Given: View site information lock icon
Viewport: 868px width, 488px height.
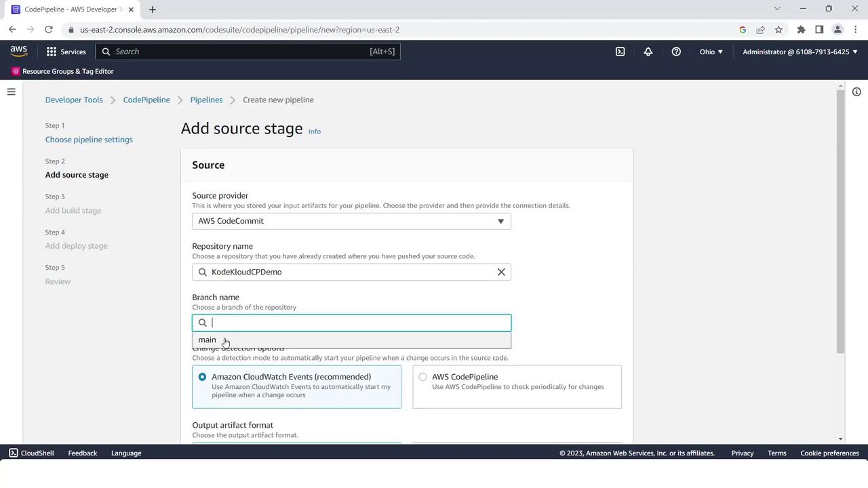Looking at the screenshot, I should pyautogui.click(x=71, y=30).
